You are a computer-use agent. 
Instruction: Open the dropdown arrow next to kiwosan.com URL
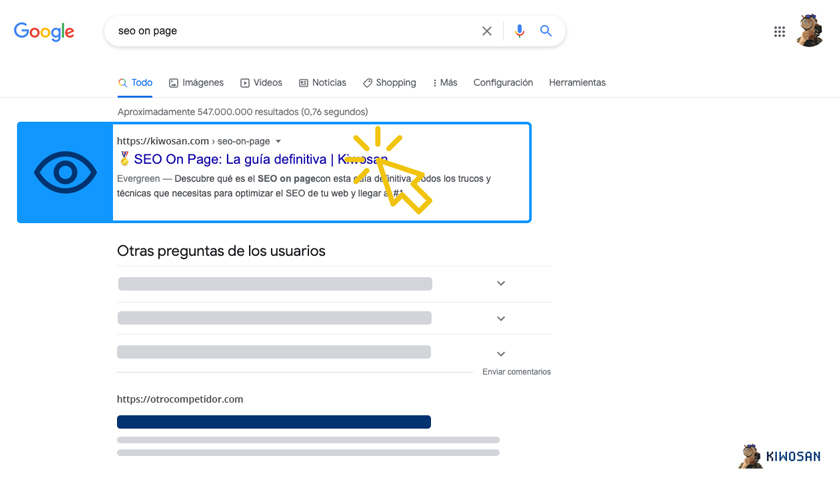(x=278, y=141)
